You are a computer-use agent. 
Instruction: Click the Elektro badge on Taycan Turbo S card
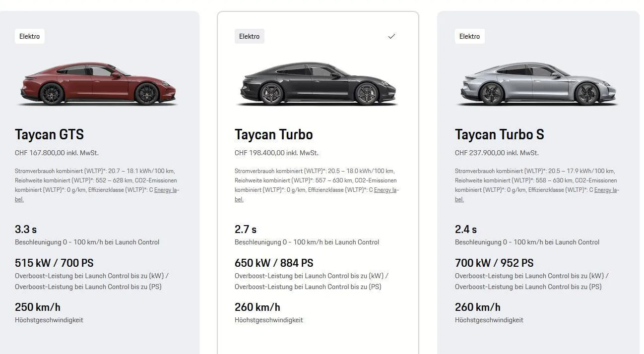pos(470,36)
